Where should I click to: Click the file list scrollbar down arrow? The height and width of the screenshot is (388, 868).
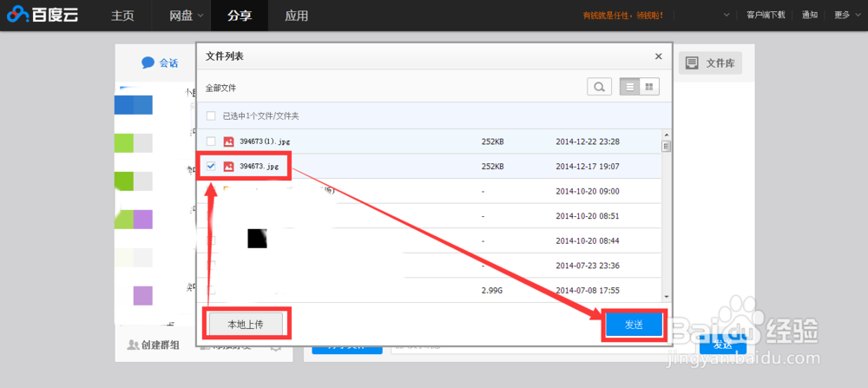pyautogui.click(x=666, y=297)
